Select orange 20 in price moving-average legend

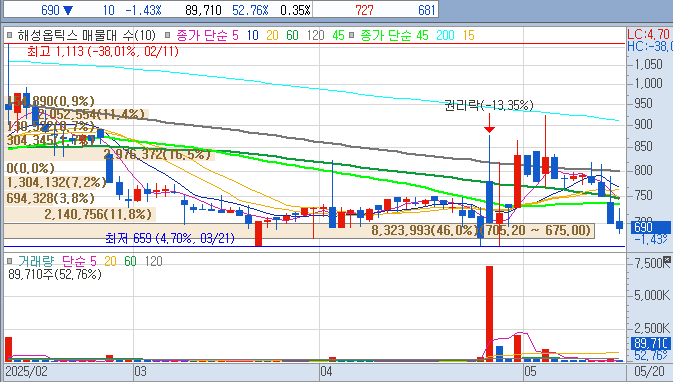(273, 36)
